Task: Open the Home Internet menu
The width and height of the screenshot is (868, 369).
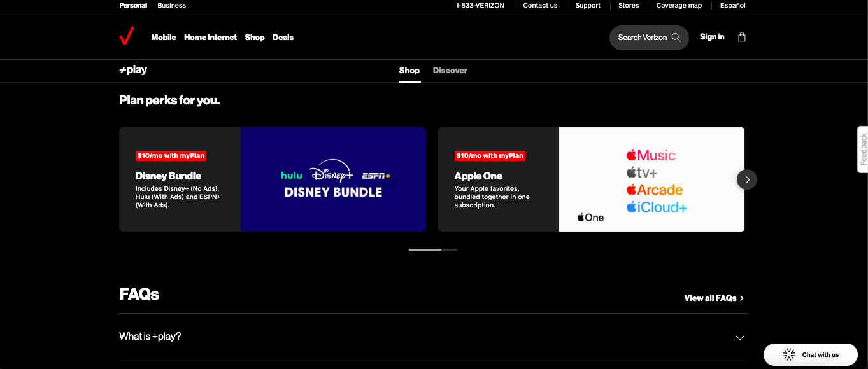Action: point(210,38)
